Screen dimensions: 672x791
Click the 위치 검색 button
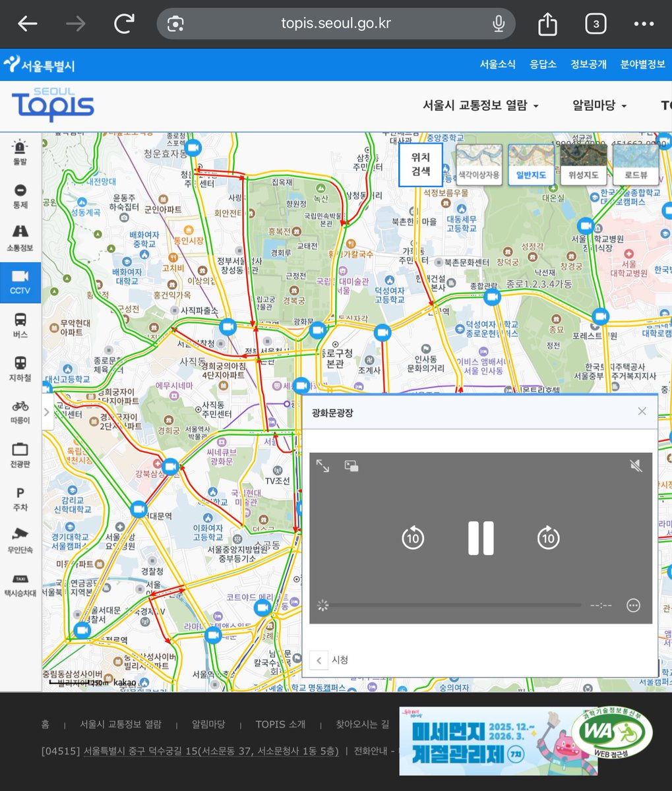(x=421, y=165)
